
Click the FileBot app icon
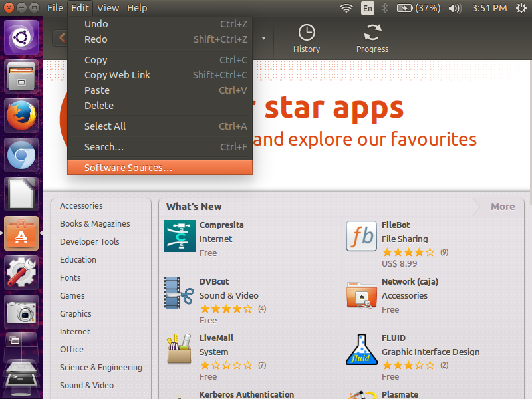point(361,236)
